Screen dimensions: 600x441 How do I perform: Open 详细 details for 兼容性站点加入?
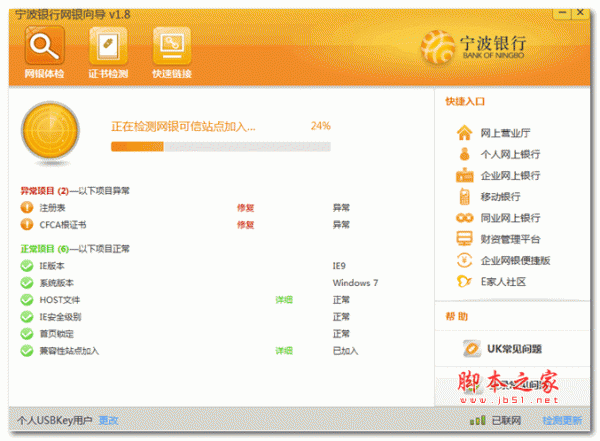click(284, 351)
